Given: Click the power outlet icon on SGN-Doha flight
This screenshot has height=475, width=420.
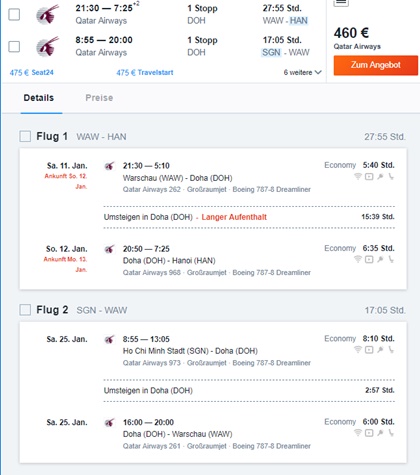Looking at the screenshot, I should (380, 349).
